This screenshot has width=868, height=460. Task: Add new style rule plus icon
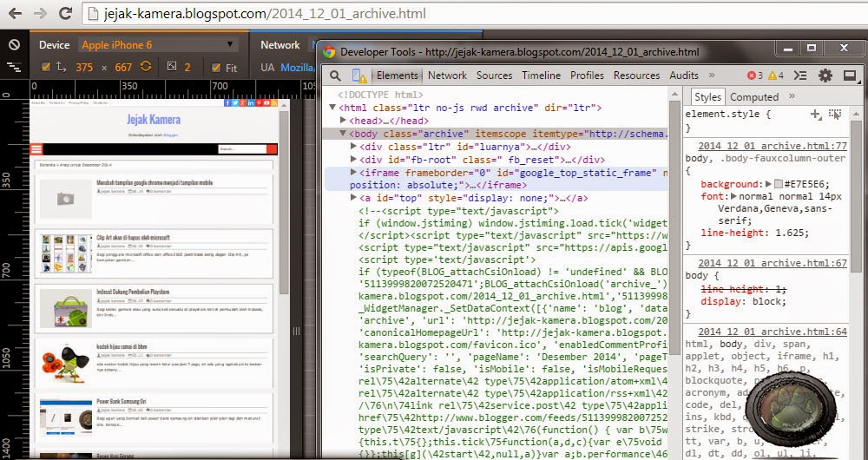point(815,115)
